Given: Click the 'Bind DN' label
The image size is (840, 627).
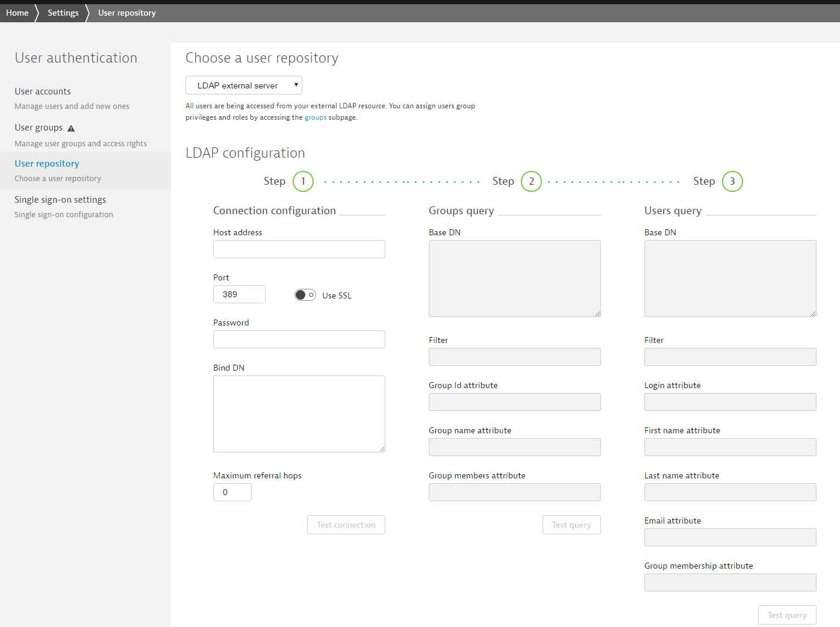Looking at the screenshot, I should (x=229, y=368).
